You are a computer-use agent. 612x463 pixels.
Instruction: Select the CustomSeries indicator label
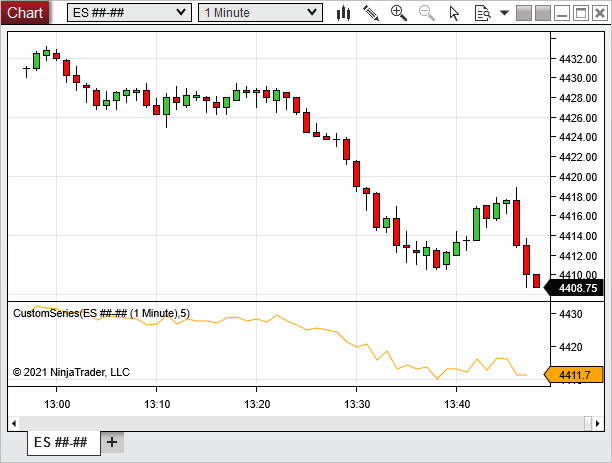pyautogui.click(x=101, y=313)
